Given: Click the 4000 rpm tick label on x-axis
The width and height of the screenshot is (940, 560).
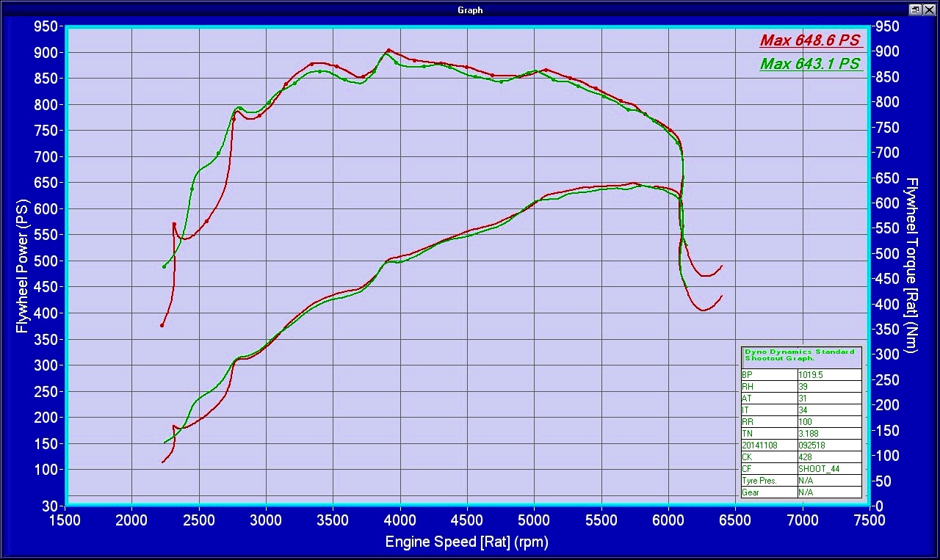Looking at the screenshot, I should [x=399, y=520].
